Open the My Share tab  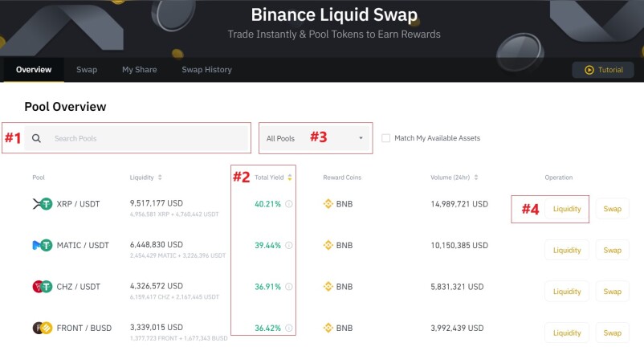point(139,70)
